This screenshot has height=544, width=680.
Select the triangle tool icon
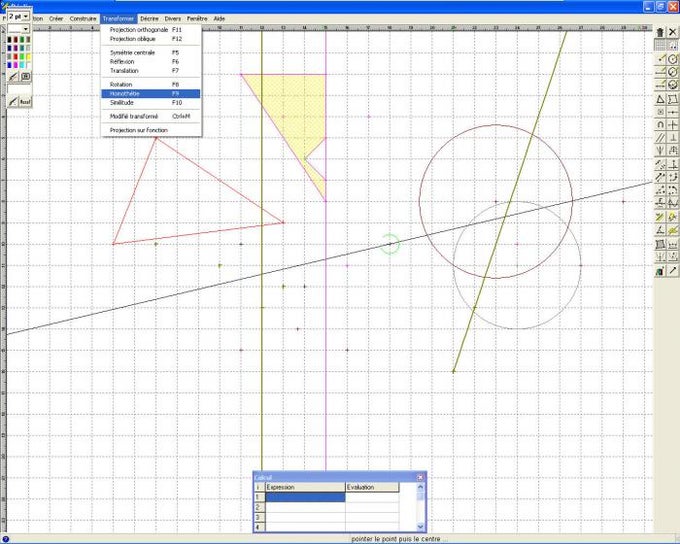pyautogui.click(x=660, y=99)
